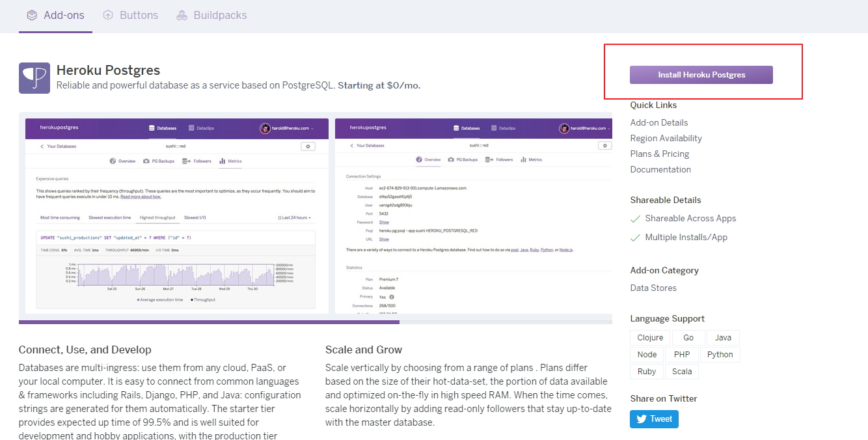Select the PHP language tag
The width and height of the screenshot is (868, 440).
tap(682, 355)
